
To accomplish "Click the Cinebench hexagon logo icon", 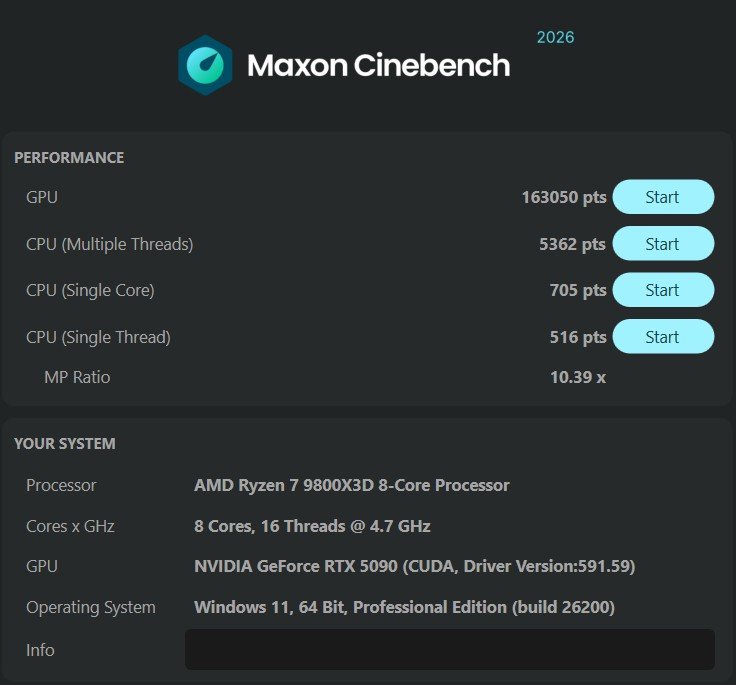I will [205, 65].
